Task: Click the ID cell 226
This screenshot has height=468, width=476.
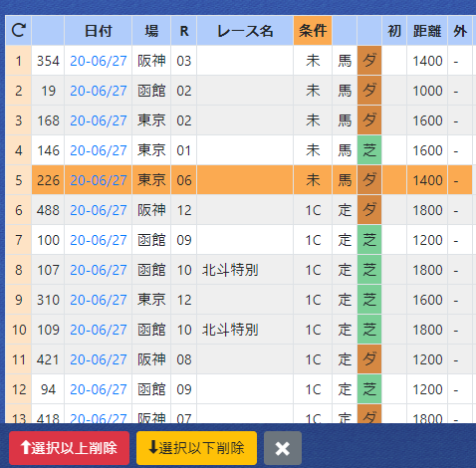Action: point(48,180)
